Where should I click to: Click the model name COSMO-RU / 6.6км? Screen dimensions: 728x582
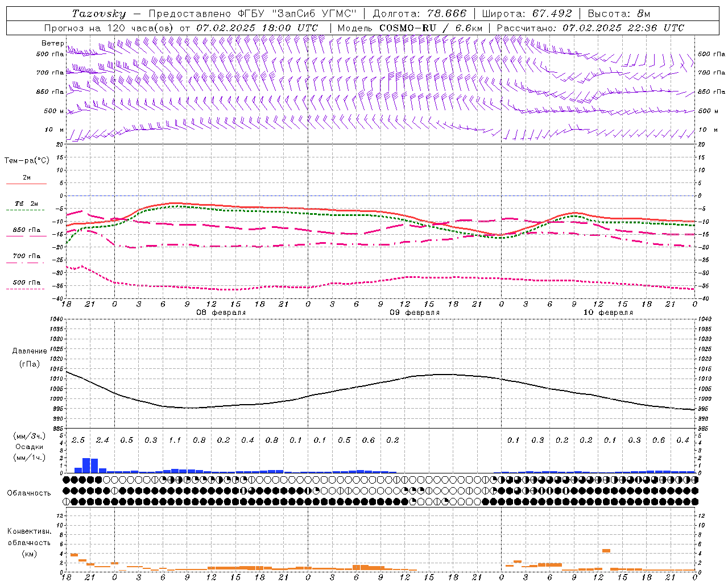431,28
